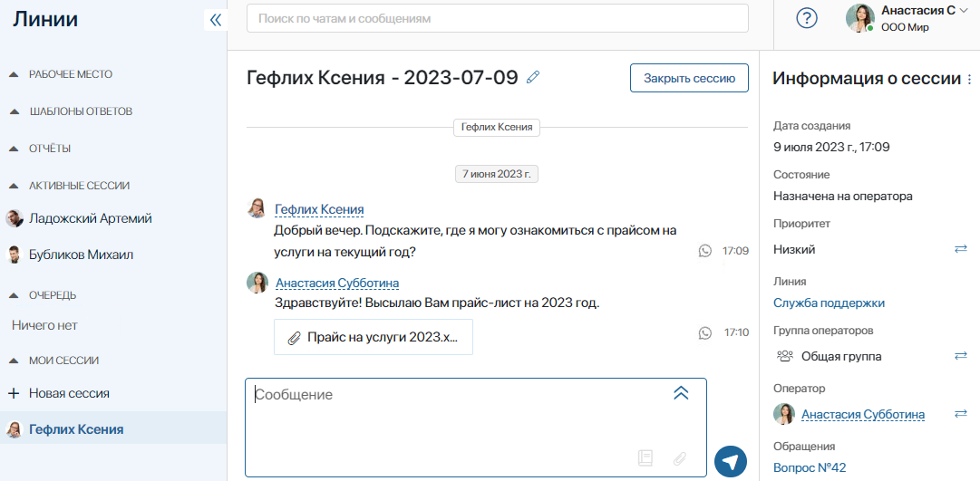The width and height of the screenshot is (980, 481).
Task: Click state value Назначена на оператора
Action: pos(842,197)
